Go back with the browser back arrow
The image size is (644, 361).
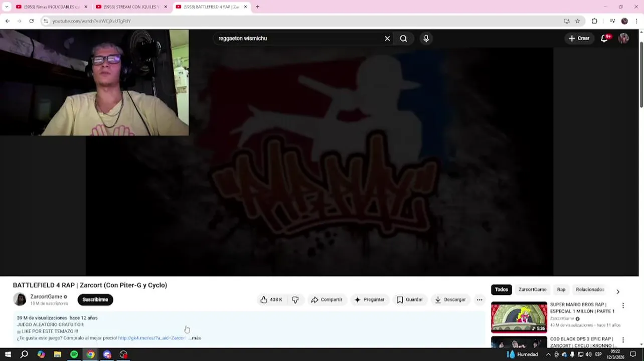click(x=7, y=21)
